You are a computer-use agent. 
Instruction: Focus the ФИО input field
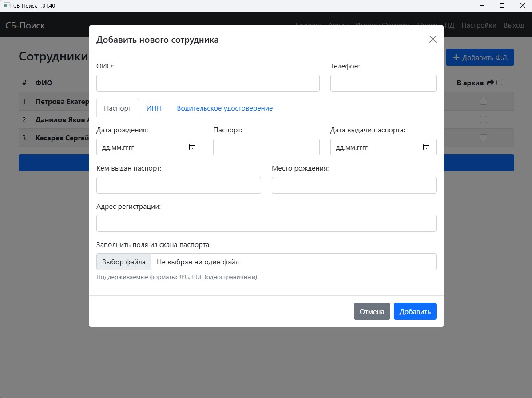click(x=208, y=83)
